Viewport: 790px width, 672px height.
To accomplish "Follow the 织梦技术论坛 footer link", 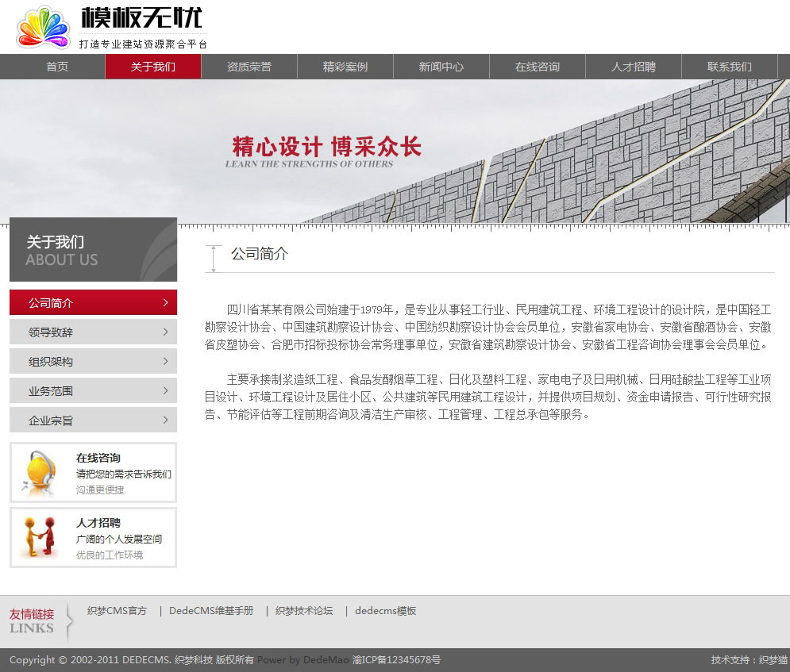I will point(304,611).
